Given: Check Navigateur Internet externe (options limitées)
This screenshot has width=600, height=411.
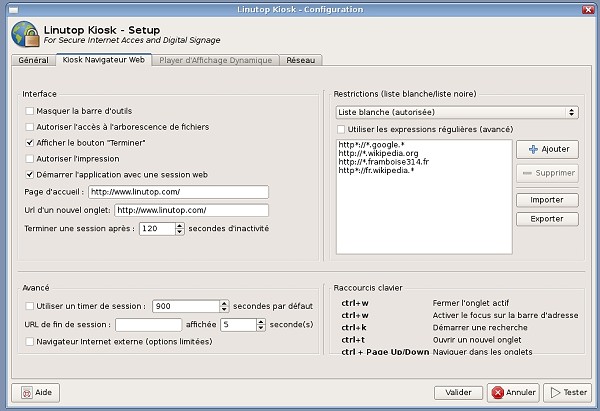Looking at the screenshot, I should pos(29,341).
